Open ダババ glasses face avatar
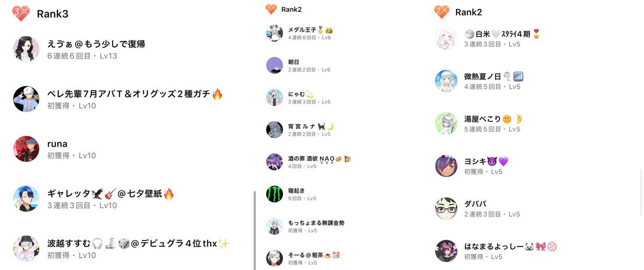 tap(446, 209)
